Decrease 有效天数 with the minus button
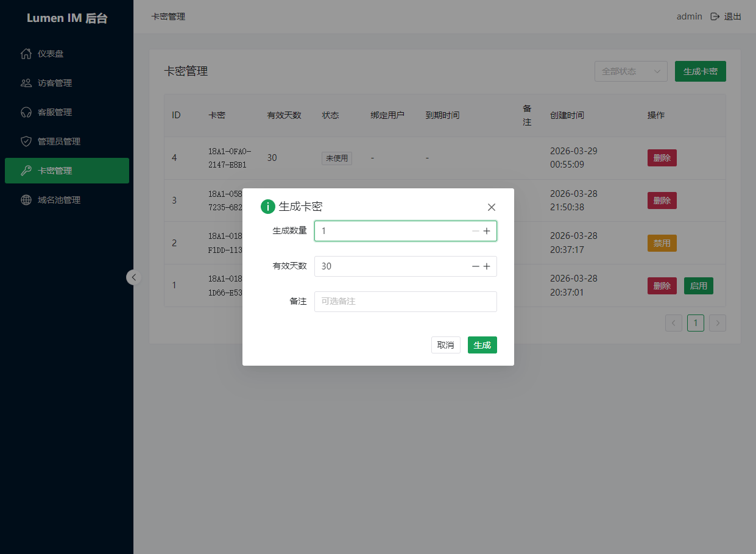756x554 pixels. click(476, 266)
